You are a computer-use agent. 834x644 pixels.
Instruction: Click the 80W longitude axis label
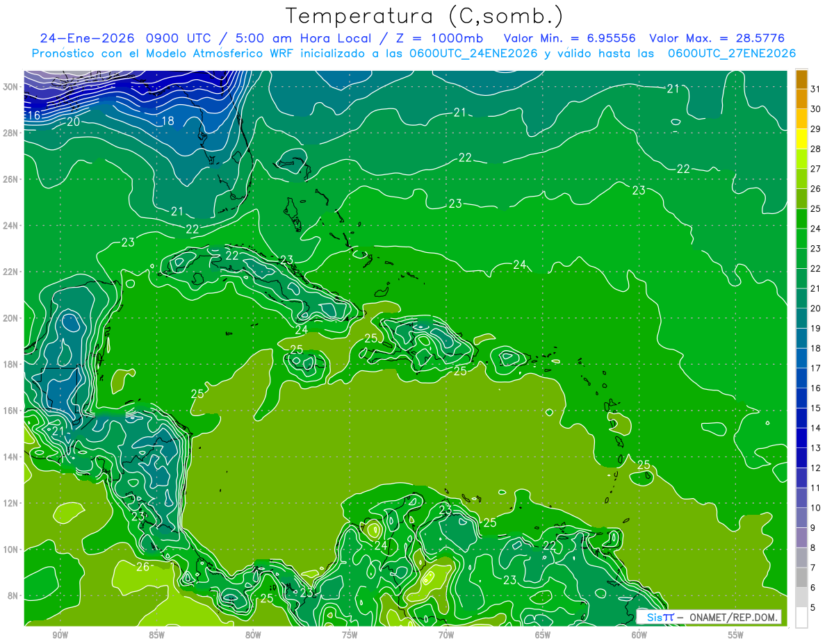point(253,635)
